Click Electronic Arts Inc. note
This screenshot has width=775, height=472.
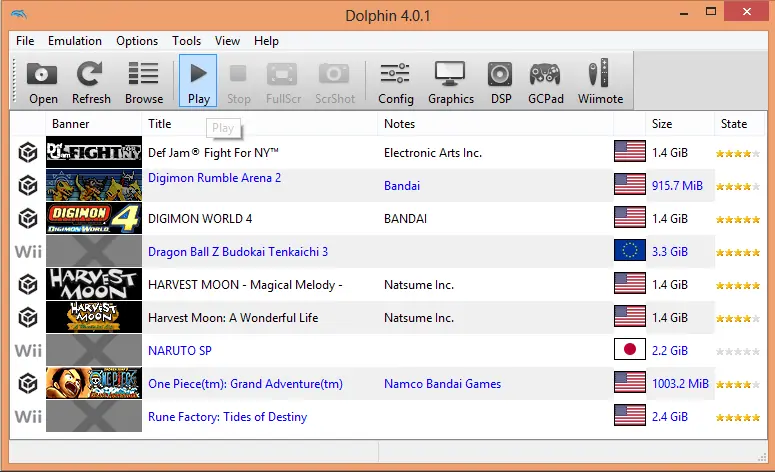point(432,153)
